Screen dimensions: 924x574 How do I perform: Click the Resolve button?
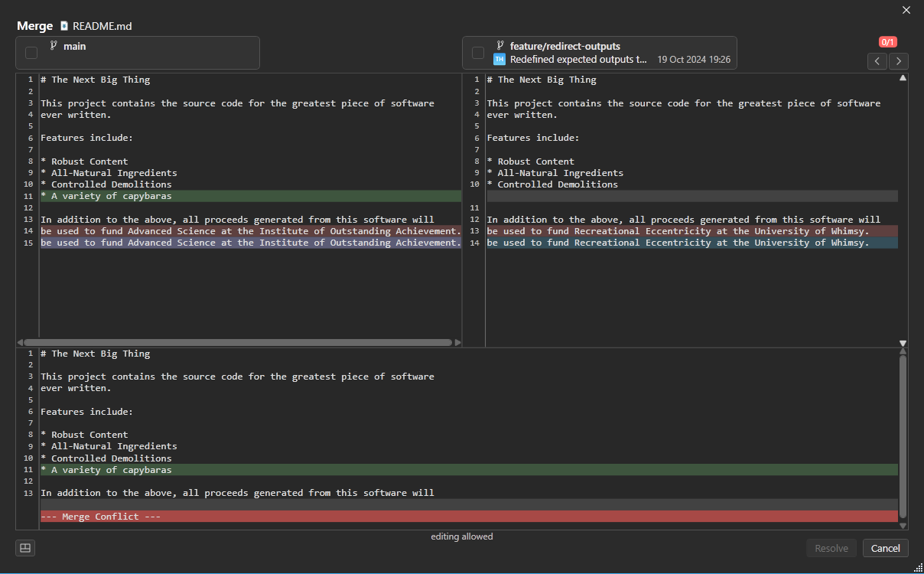point(831,548)
